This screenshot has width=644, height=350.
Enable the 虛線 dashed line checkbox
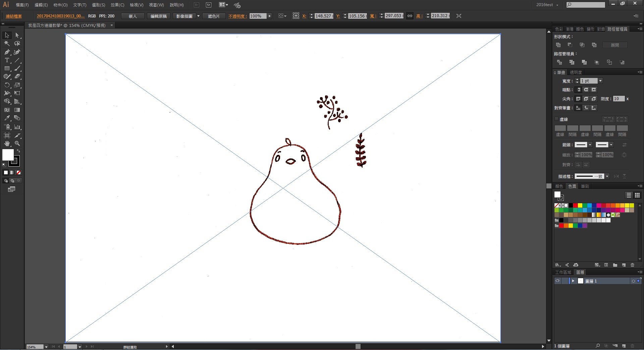(556, 119)
